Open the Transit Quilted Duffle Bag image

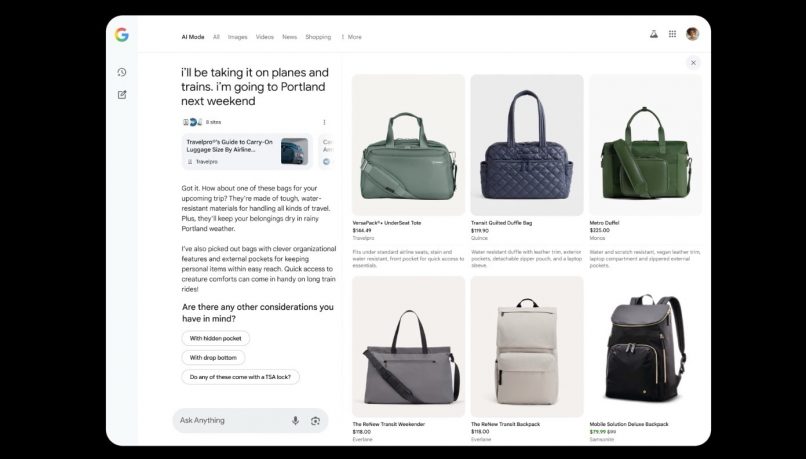(x=527, y=145)
